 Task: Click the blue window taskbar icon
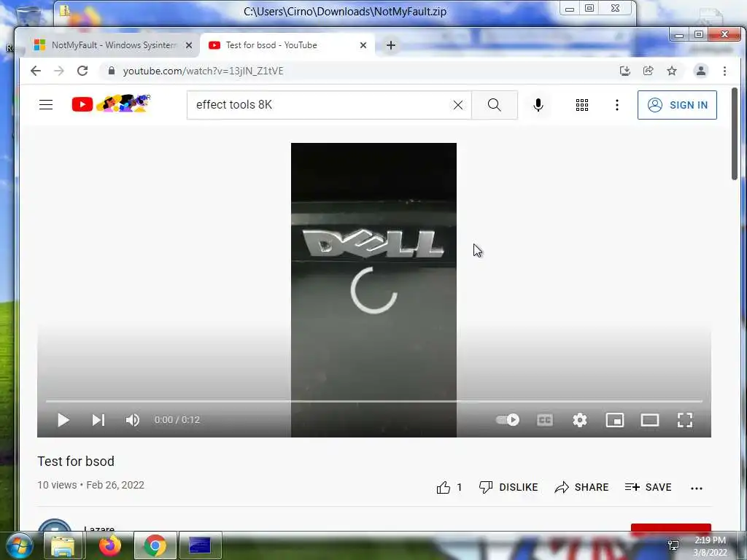coord(200,545)
